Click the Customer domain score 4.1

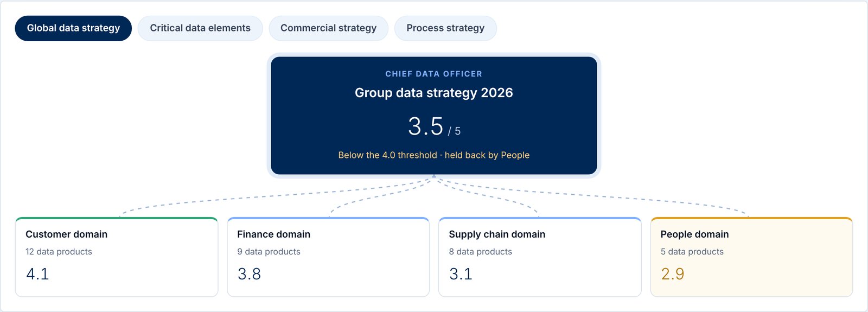(x=37, y=274)
